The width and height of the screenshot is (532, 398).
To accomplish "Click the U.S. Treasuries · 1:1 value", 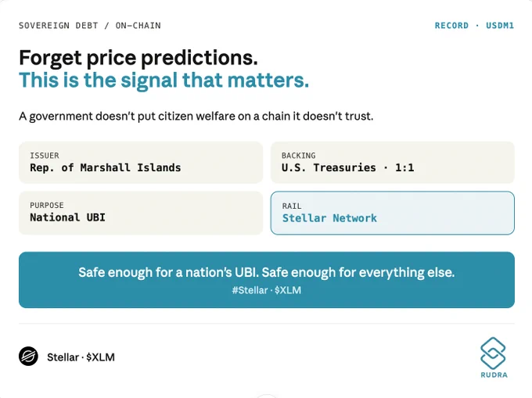I will 348,167.
